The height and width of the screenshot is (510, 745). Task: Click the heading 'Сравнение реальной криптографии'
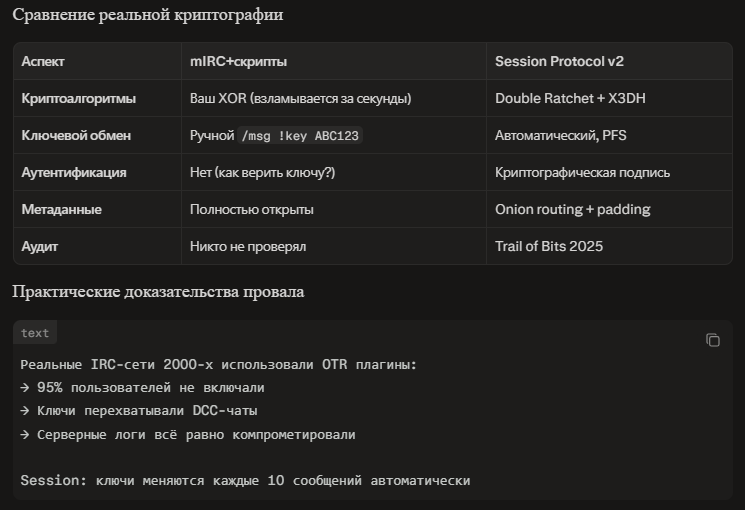147,15
